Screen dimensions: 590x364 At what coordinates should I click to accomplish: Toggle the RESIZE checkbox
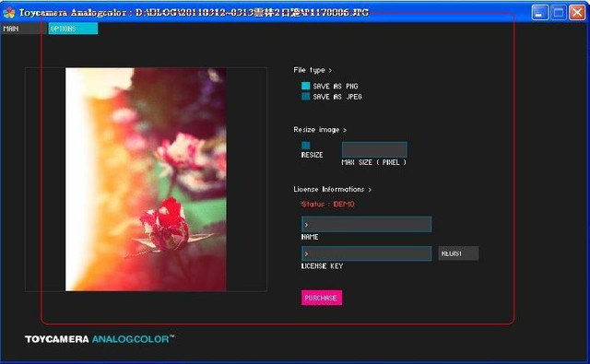click(x=305, y=146)
